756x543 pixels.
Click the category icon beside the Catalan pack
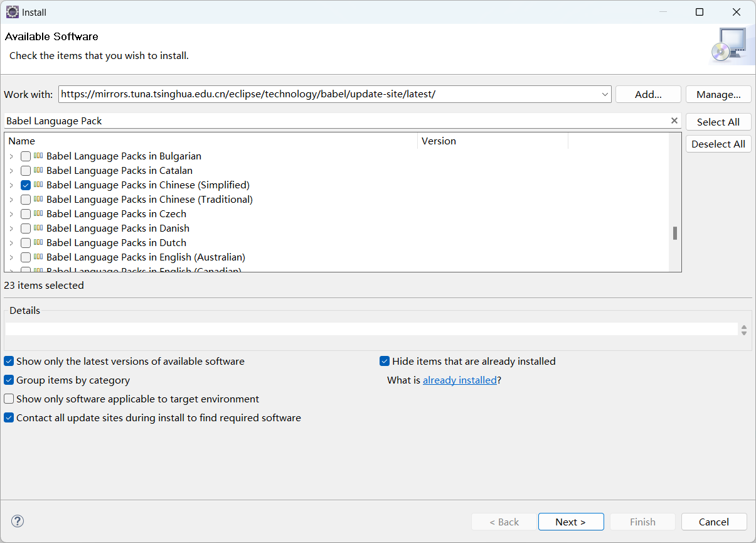(x=38, y=170)
